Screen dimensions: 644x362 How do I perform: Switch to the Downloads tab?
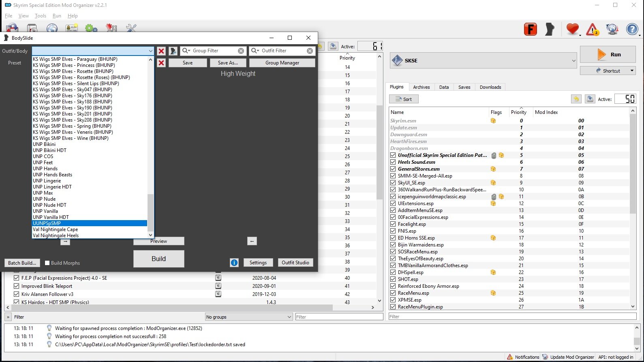pyautogui.click(x=490, y=87)
